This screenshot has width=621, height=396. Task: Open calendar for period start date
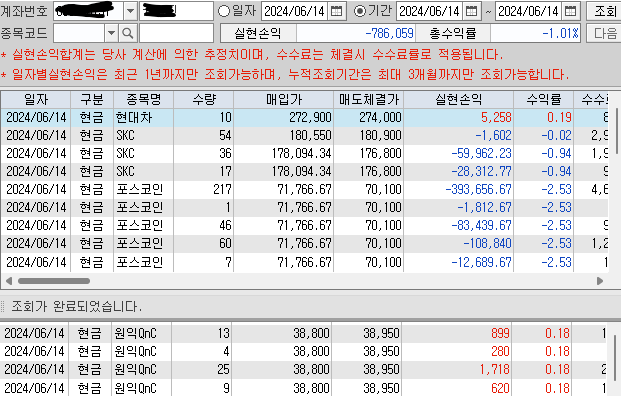click(x=471, y=11)
